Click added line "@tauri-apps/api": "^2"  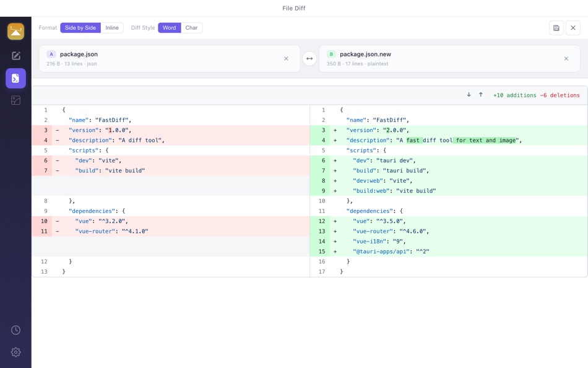[449, 252]
